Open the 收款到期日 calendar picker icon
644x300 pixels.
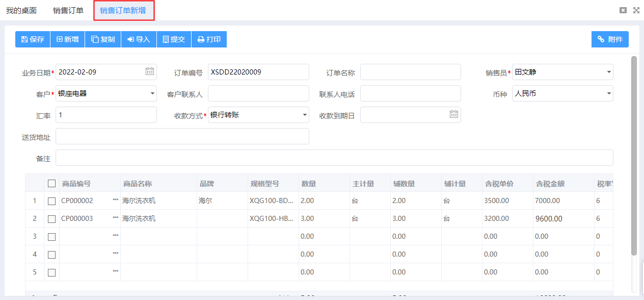(x=453, y=114)
